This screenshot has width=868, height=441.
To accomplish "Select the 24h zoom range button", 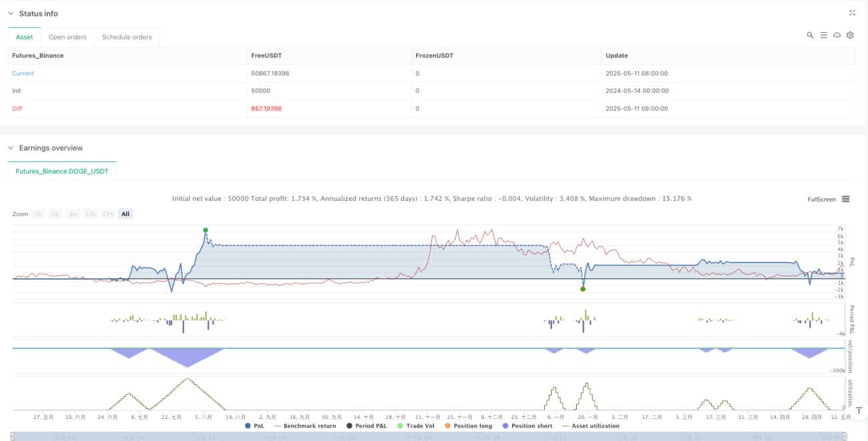I will click(107, 213).
